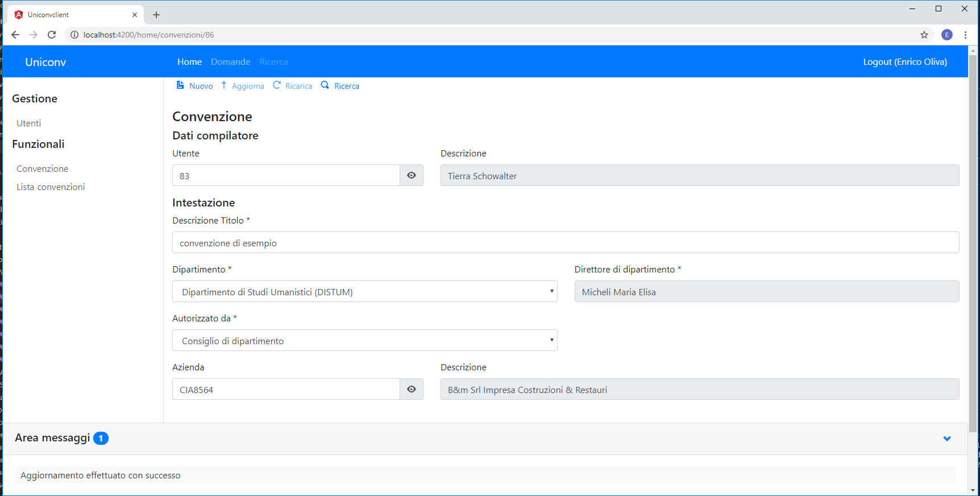Click the Direttore di dipartimento field
Screen dimensions: 980x496
767,291
